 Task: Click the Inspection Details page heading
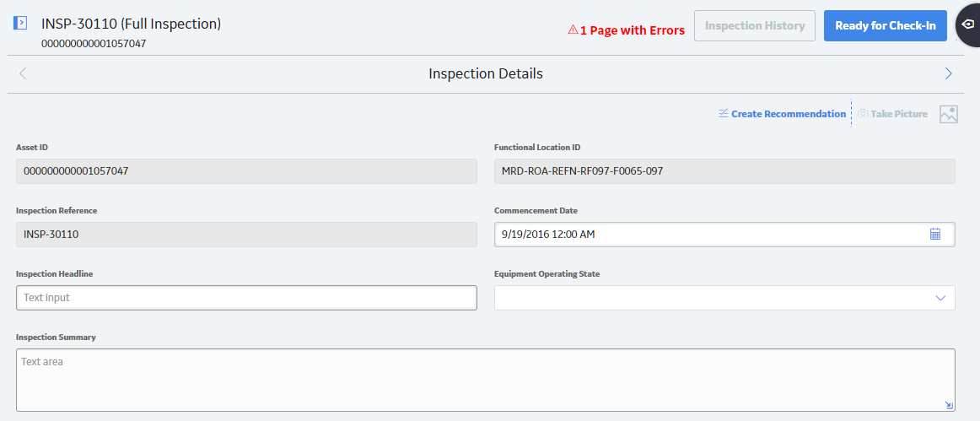coord(486,73)
